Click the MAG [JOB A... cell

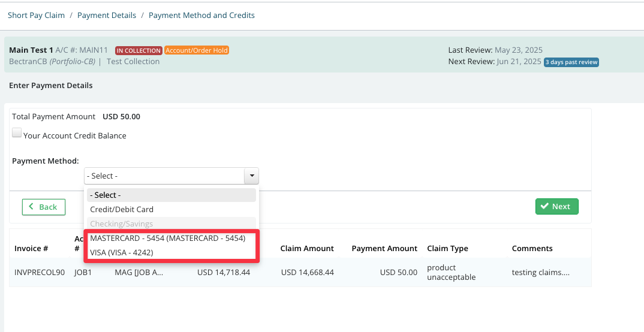pyautogui.click(x=139, y=272)
